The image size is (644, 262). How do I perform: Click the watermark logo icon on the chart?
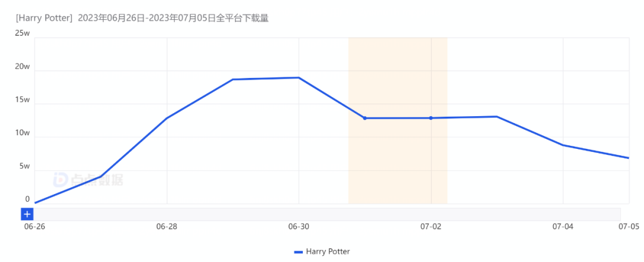(x=61, y=179)
